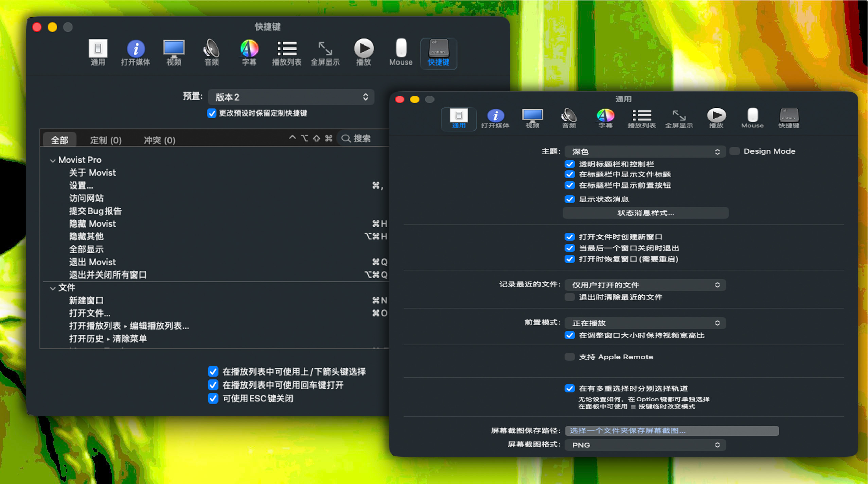Uncheck 可使用 ESC 键关闭 option
868x484 pixels.
pyautogui.click(x=213, y=398)
